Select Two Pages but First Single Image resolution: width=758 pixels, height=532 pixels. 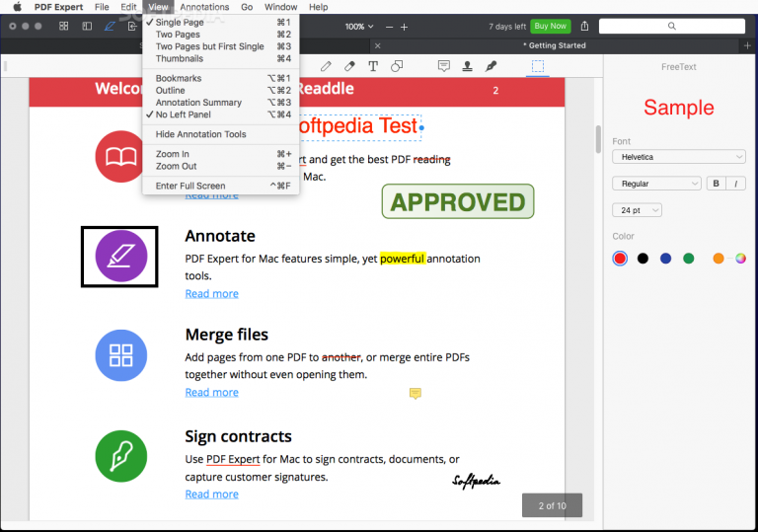pos(221,46)
